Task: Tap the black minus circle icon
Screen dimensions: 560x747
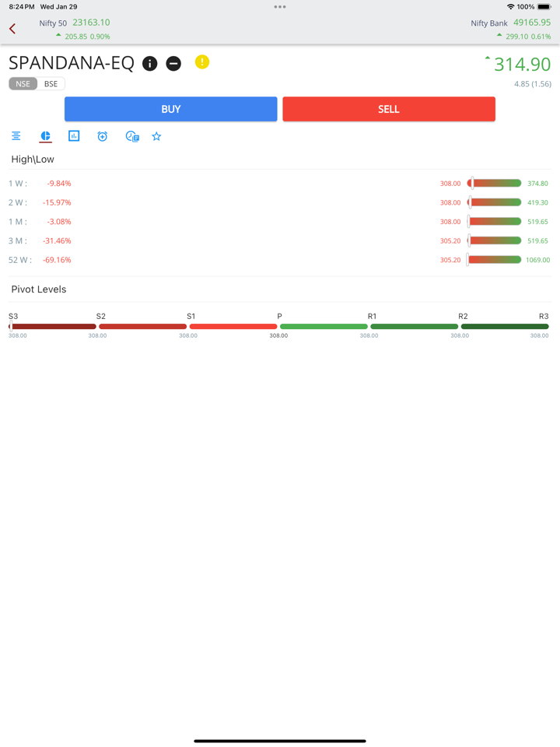Action: click(173, 64)
